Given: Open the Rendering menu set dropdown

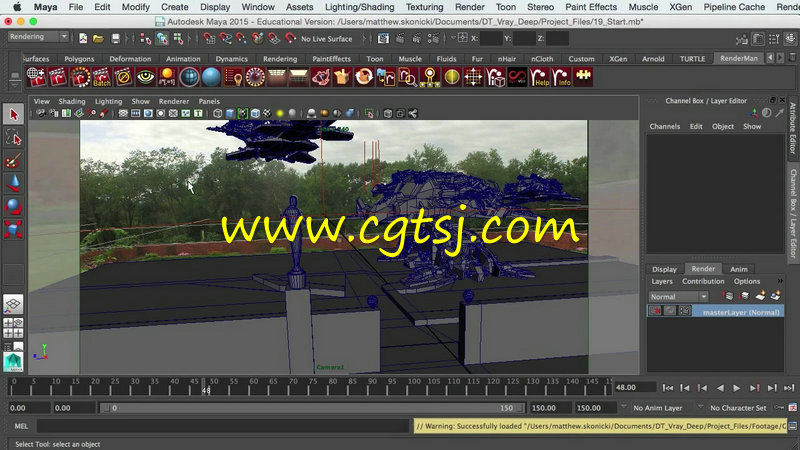Looking at the screenshot, I should click(x=38, y=37).
